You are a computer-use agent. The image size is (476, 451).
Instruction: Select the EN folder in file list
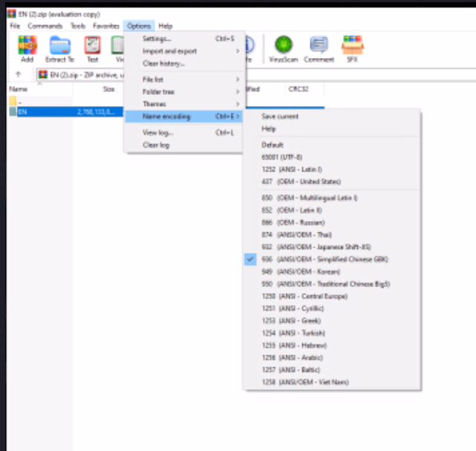[x=22, y=111]
